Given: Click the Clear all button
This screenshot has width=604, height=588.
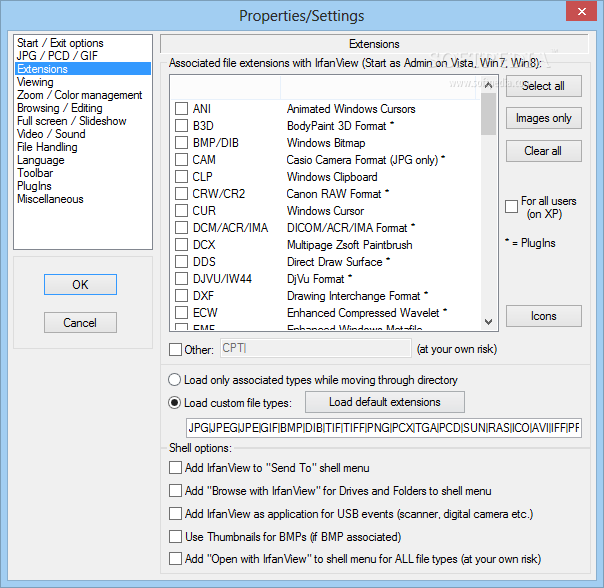Looking at the screenshot, I should [544, 151].
